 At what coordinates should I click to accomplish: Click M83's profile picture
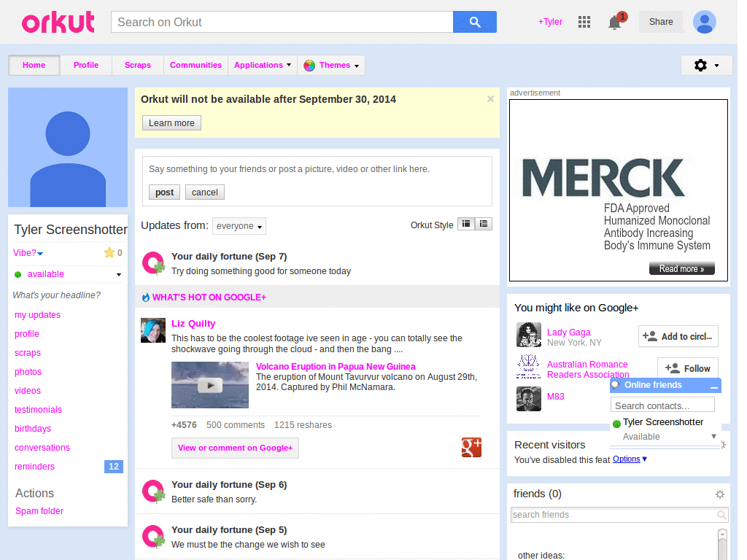coord(528,399)
